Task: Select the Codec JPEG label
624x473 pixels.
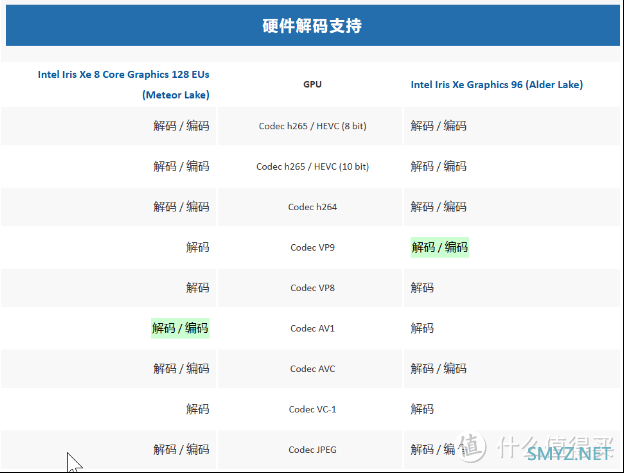Action: coord(312,450)
